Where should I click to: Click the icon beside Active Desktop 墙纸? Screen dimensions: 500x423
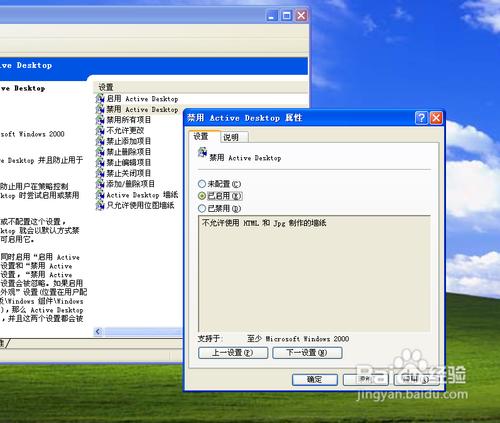click(x=100, y=195)
